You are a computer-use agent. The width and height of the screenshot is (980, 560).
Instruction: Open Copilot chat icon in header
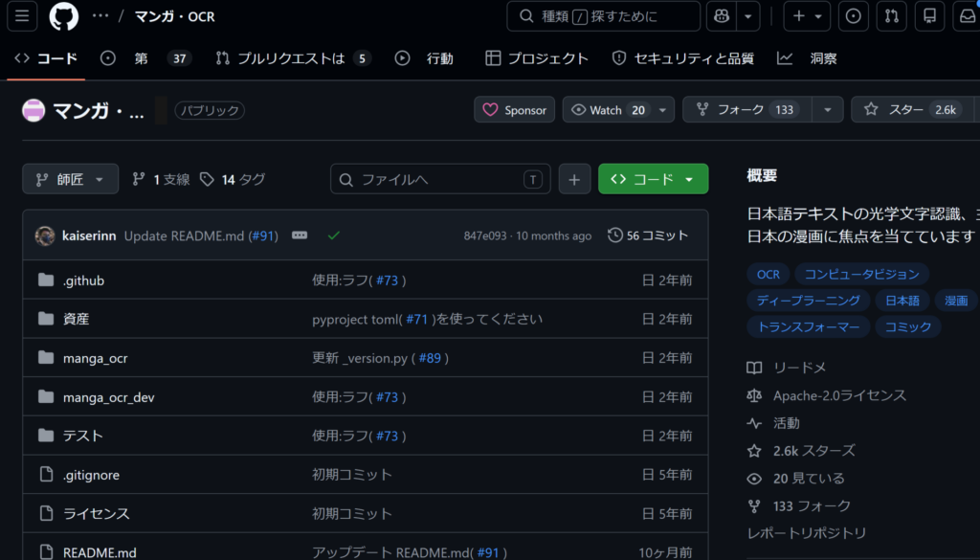[x=722, y=16]
